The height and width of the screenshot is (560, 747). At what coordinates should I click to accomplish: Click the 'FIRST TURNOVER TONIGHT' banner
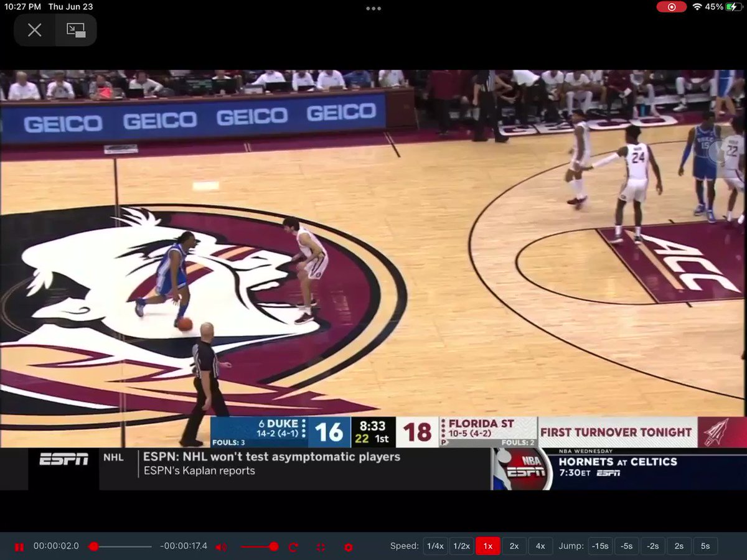[616, 432]
